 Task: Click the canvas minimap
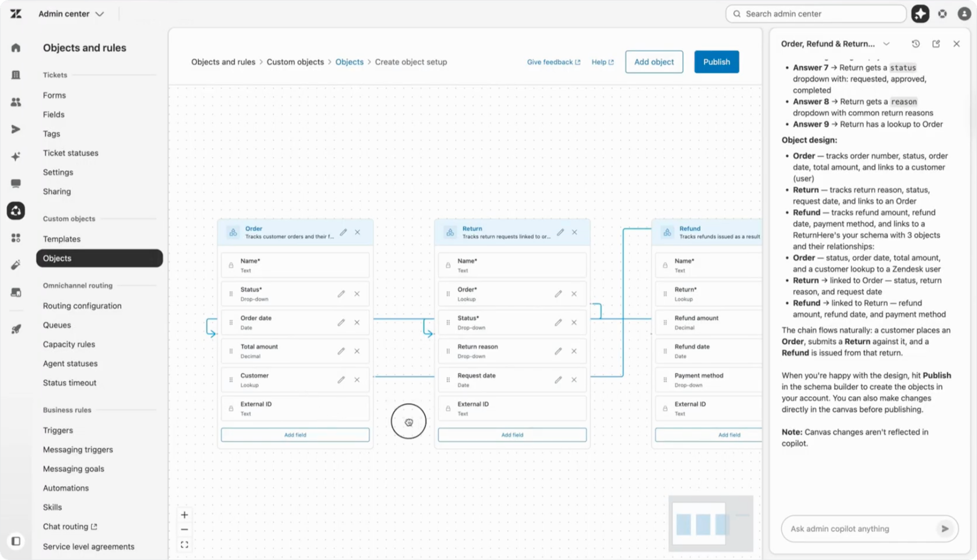[x=711, y=523]
